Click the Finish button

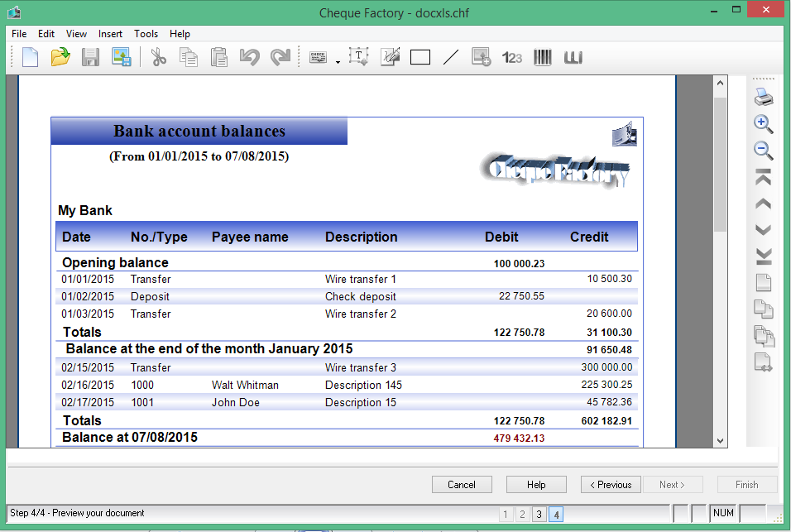pyautogui.click(x=746, y=485)
